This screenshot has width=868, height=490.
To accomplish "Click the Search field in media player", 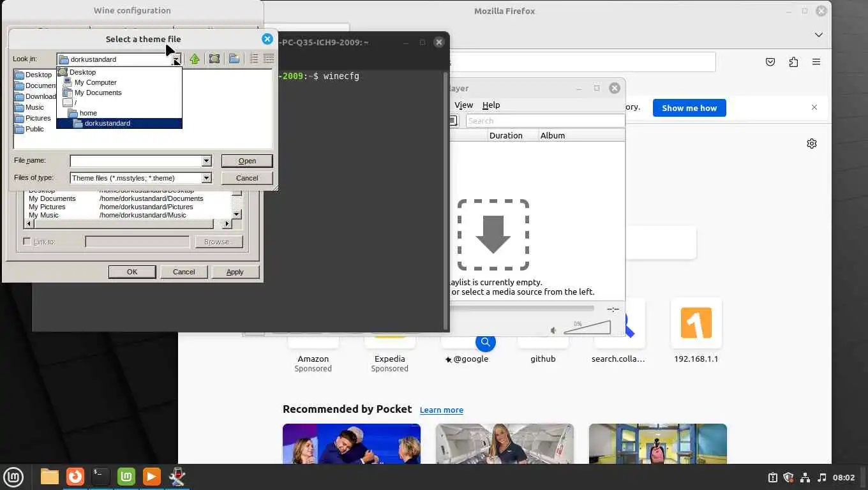I will [545, 121].
